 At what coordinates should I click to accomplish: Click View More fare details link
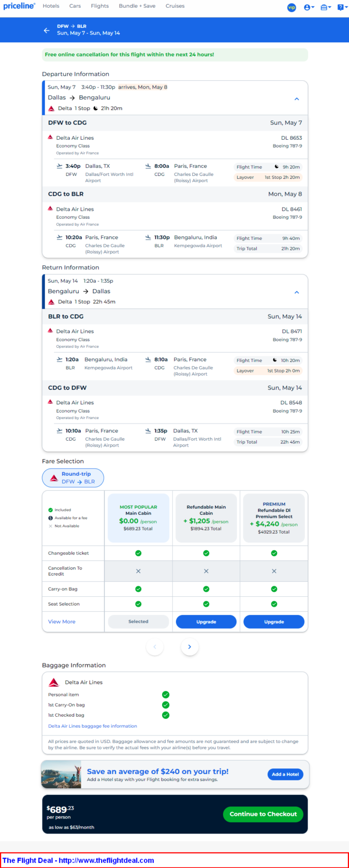[x=62, y=622]
